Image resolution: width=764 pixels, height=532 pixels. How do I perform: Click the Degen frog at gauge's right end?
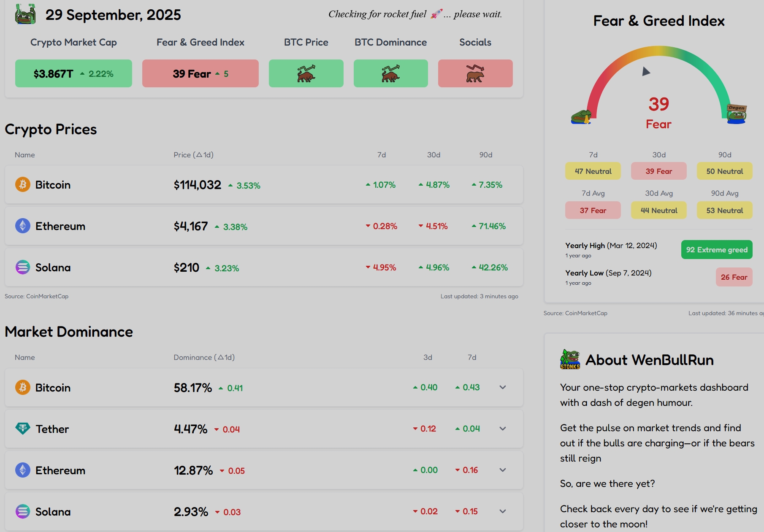click(737, 114)
